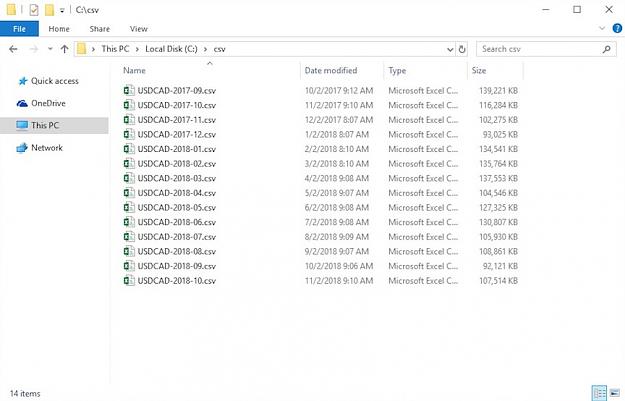Screen dimensions: 625x401
Task: Expand the address bar history dropdown
Action: point(450,49)
